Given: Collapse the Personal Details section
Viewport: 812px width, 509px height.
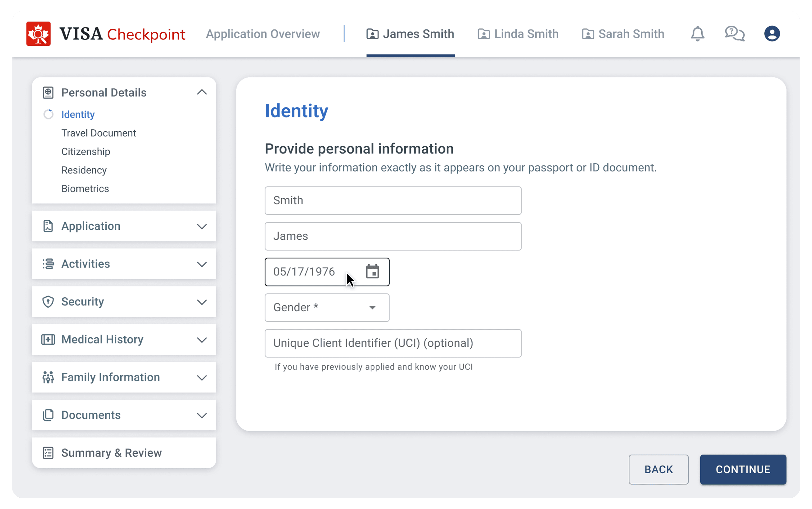Looking at the screenshot, I should pyautogui.click(x=201, y=92).
